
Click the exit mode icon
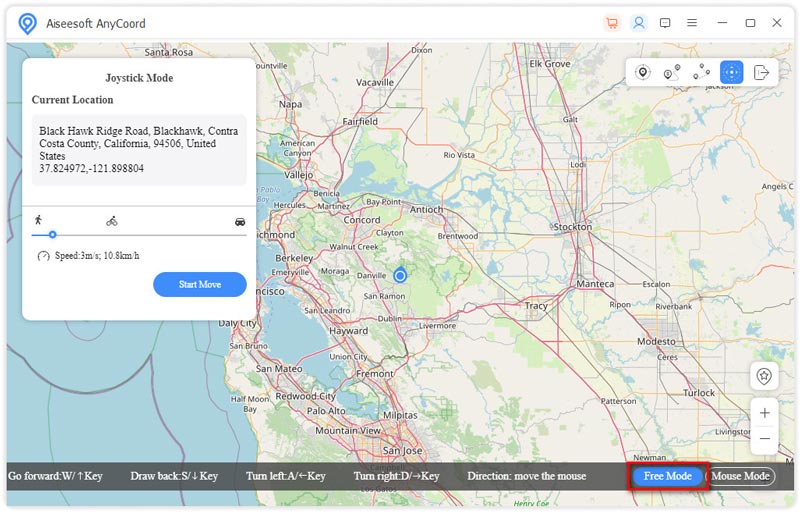761,72
